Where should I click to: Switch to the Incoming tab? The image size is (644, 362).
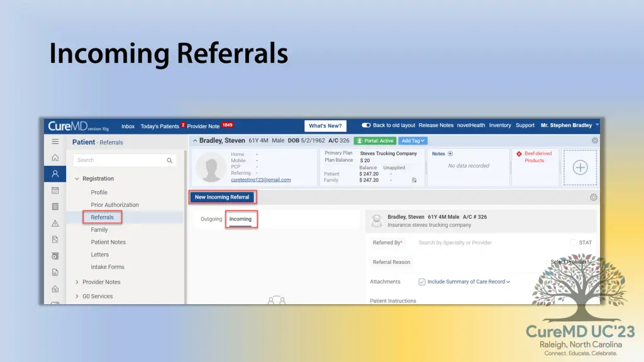[240, 219]
